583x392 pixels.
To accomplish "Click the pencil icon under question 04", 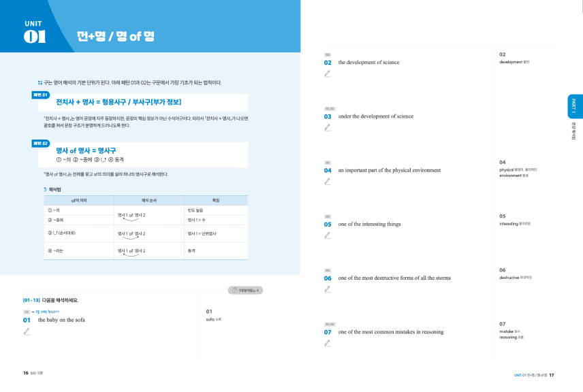I will pos(327,181).
